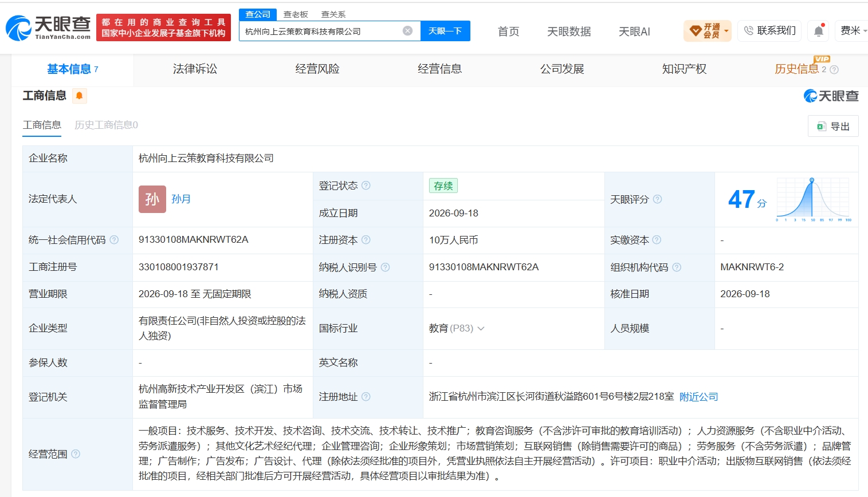
Task: Expand the 费米 user account menu
Action: click(x=854, y=31)
